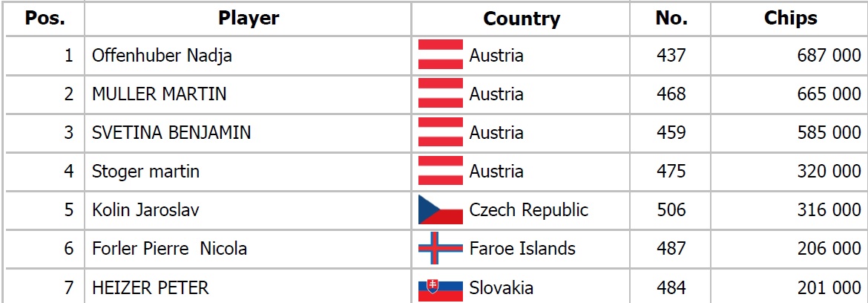Viewport: 868px width, 303px height.
Task: Click the Czech Republic flag icon
Action: (x=441, y=210)
